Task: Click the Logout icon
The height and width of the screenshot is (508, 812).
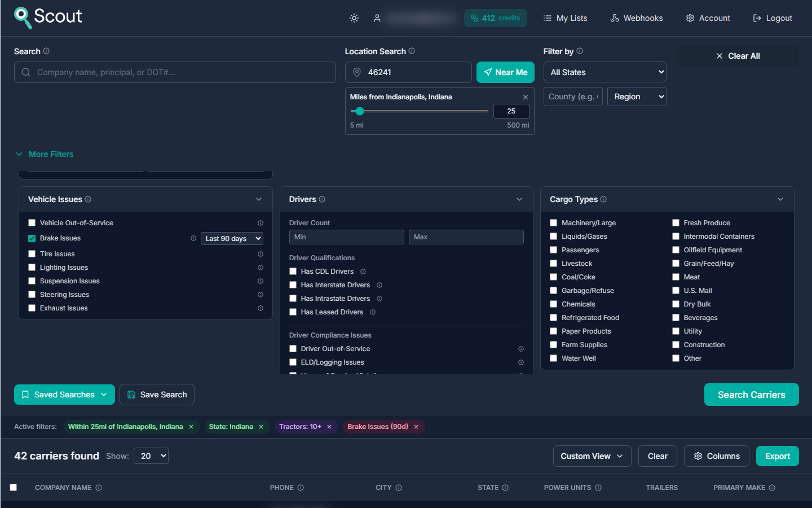Action: point(757,17)
